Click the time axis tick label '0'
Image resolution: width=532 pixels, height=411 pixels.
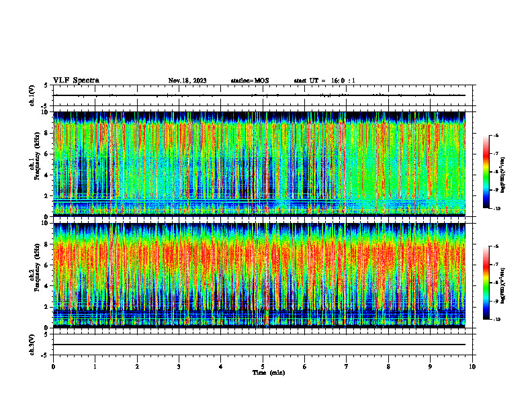[x=53, y=367]
